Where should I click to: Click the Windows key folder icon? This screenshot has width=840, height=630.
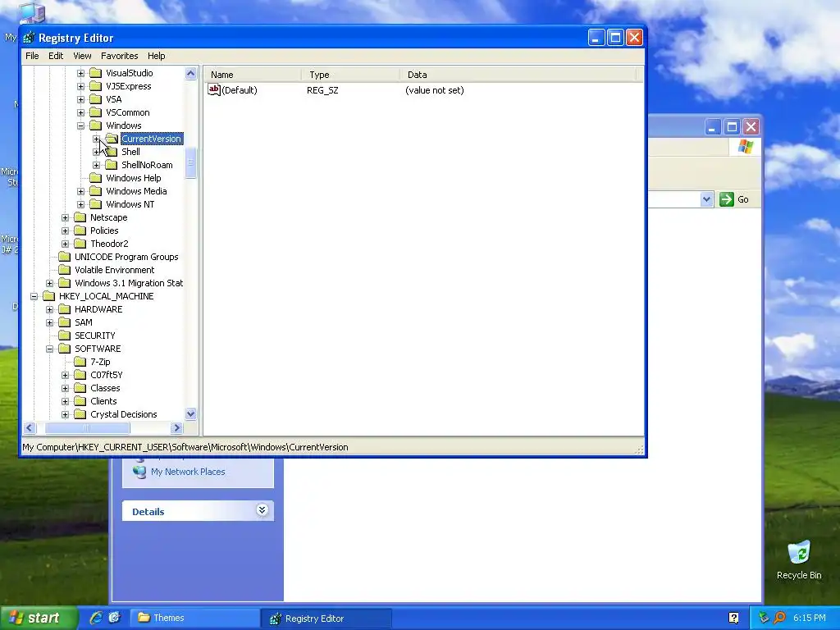[x=95, y=126]
